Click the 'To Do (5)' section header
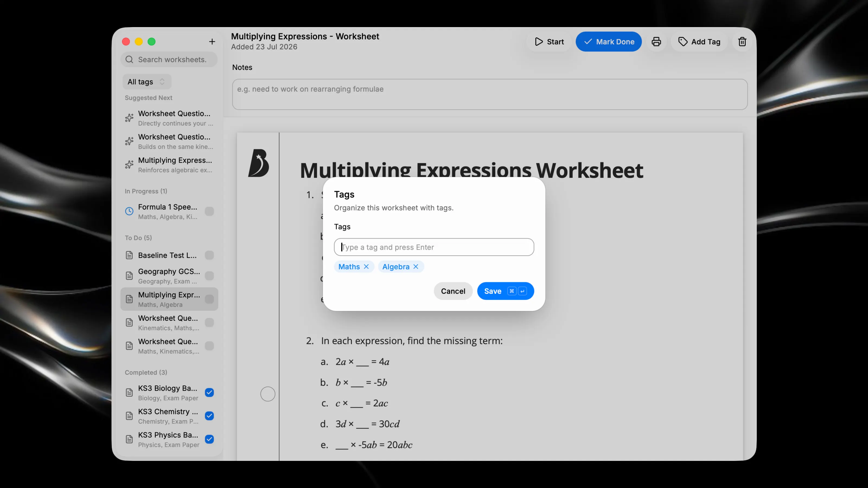Viewport: 868px width, 488px height. (x=138, y=238)
